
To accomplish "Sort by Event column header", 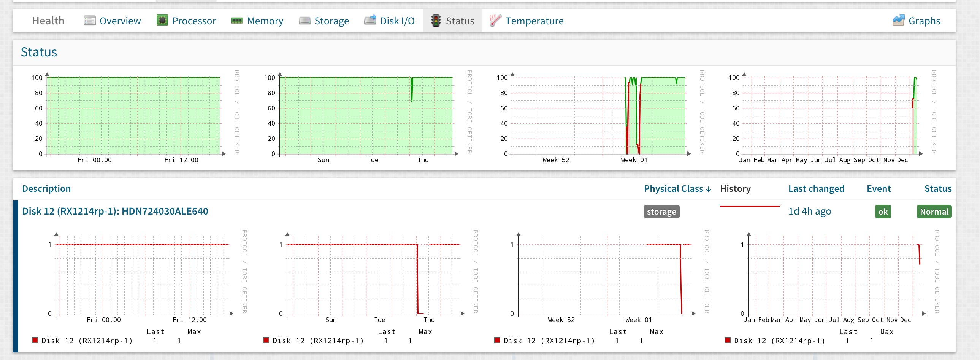I will 879,189.
